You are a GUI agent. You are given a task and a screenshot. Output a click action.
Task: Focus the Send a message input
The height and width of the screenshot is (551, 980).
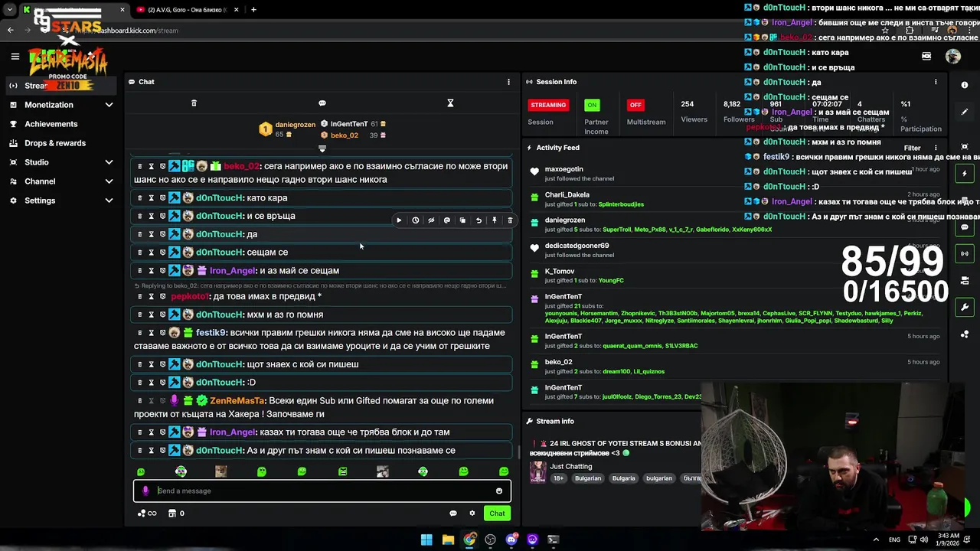[322, 491]
